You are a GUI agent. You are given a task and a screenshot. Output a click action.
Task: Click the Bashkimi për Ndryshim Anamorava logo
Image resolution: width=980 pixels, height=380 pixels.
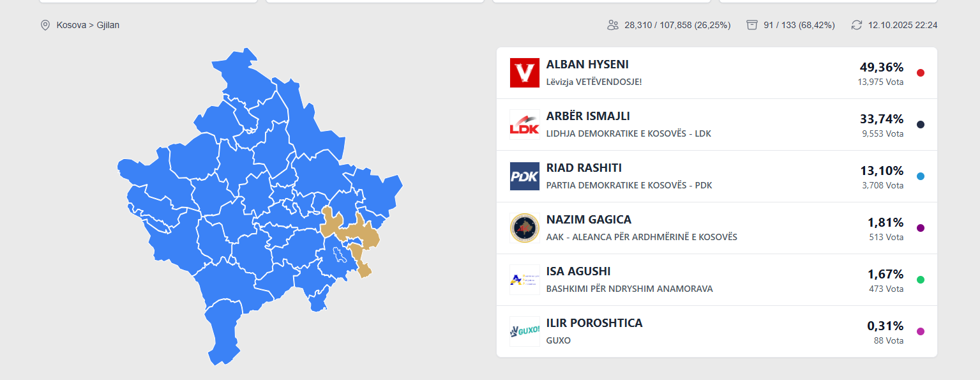525,280
